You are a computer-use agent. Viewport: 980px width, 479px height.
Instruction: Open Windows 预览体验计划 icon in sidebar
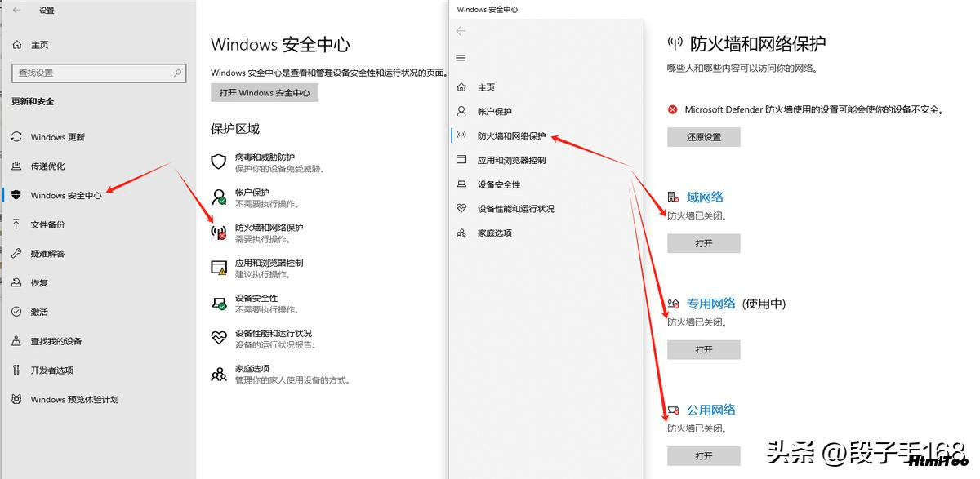tap(16, 399)
